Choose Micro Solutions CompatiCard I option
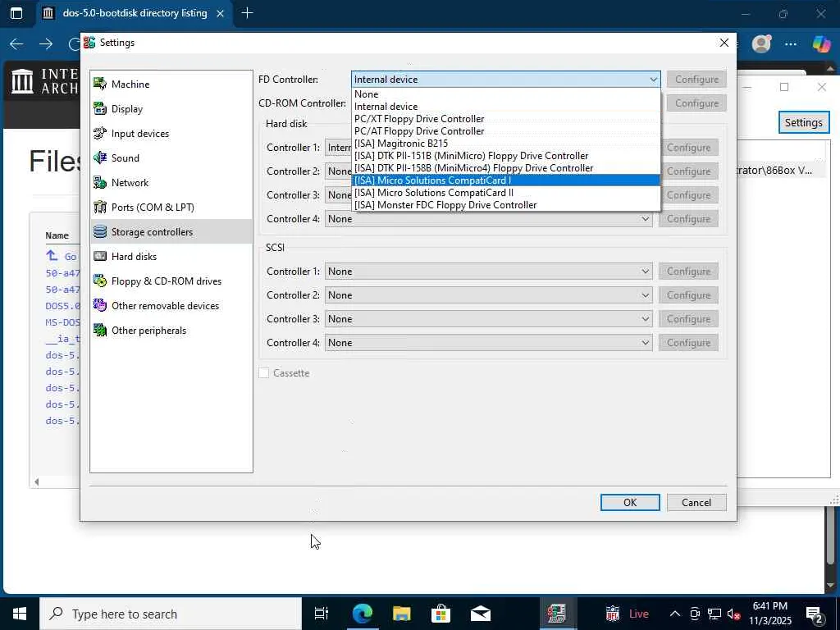This screenshot has width=840, height=630. pos(505,180)
